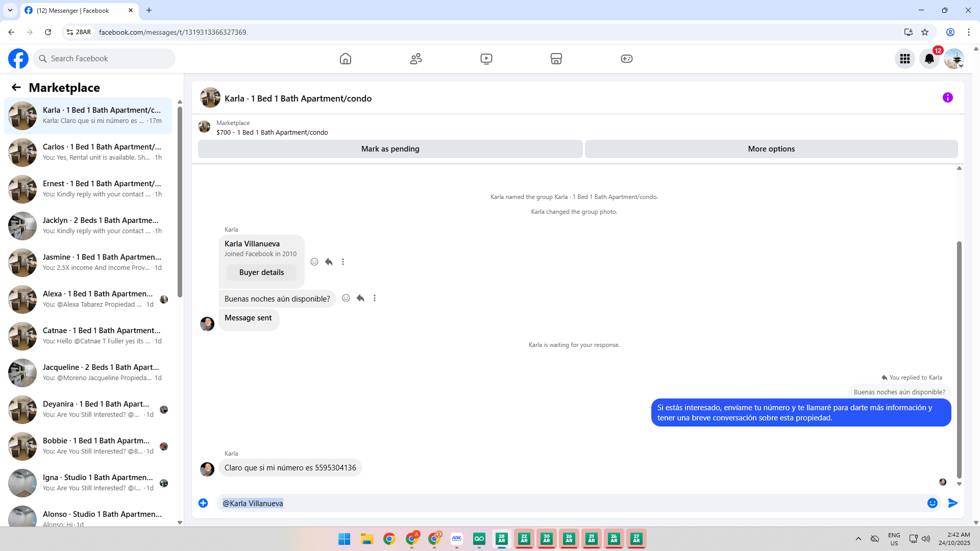Reload the page with the refresh icon
980x551 pixels.
click(48, 32)
